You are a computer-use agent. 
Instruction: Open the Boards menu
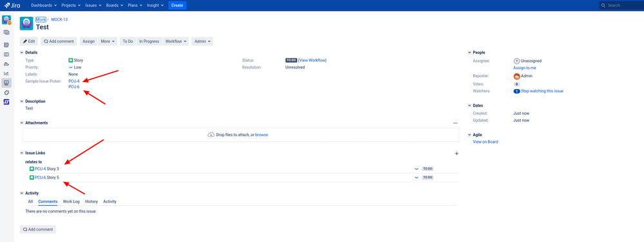point(115,5)
